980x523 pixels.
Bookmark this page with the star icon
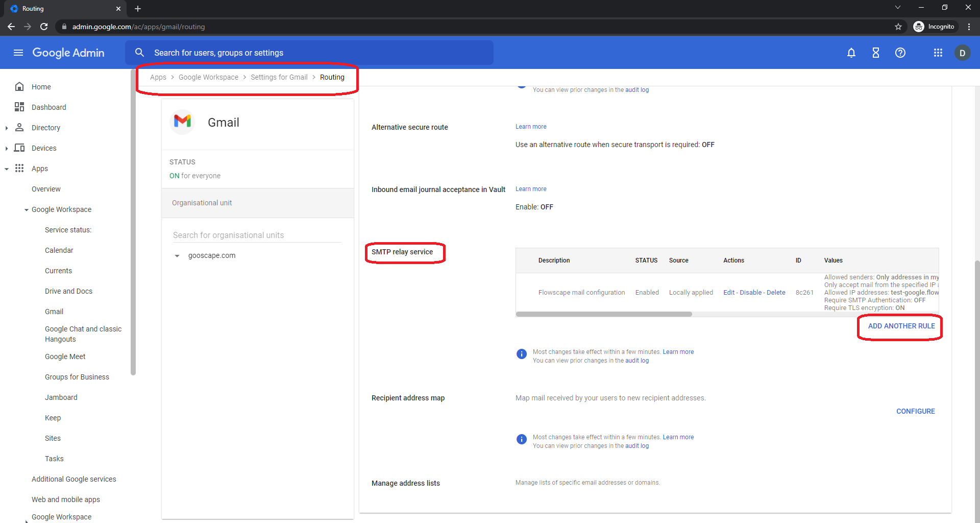[898, 27]
